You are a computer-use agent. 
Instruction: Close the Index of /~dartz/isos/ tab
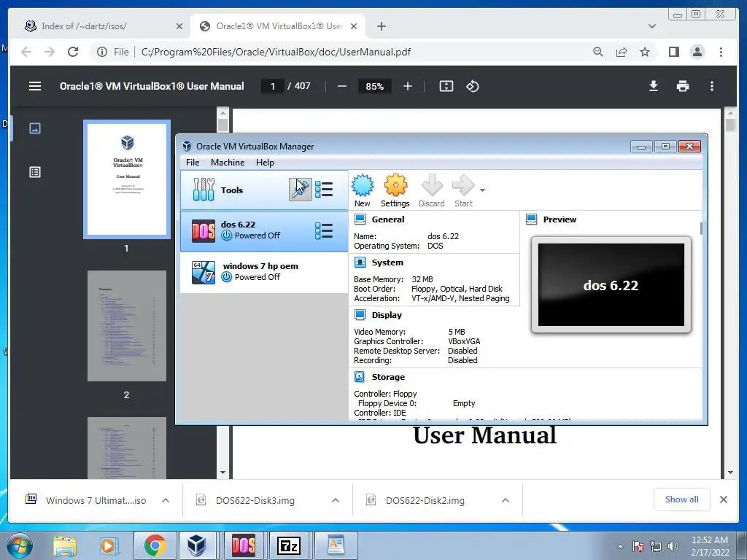tap(179, 26)
